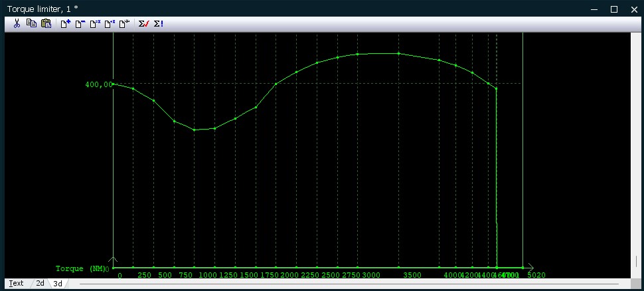The image size is (644, 291).
Task: Click the 750 x-axis label
Action: point(185,275)
